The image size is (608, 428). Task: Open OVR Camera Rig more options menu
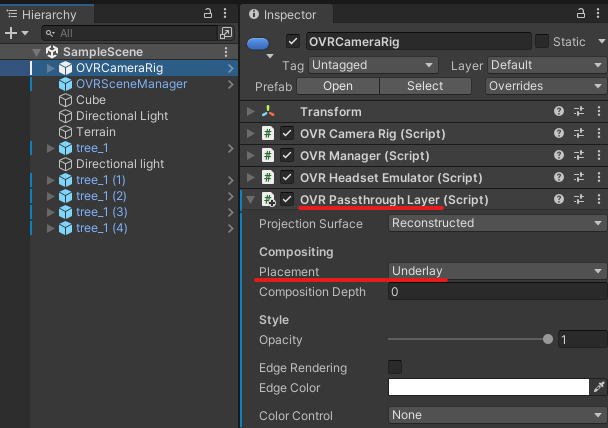pos(599,133)
